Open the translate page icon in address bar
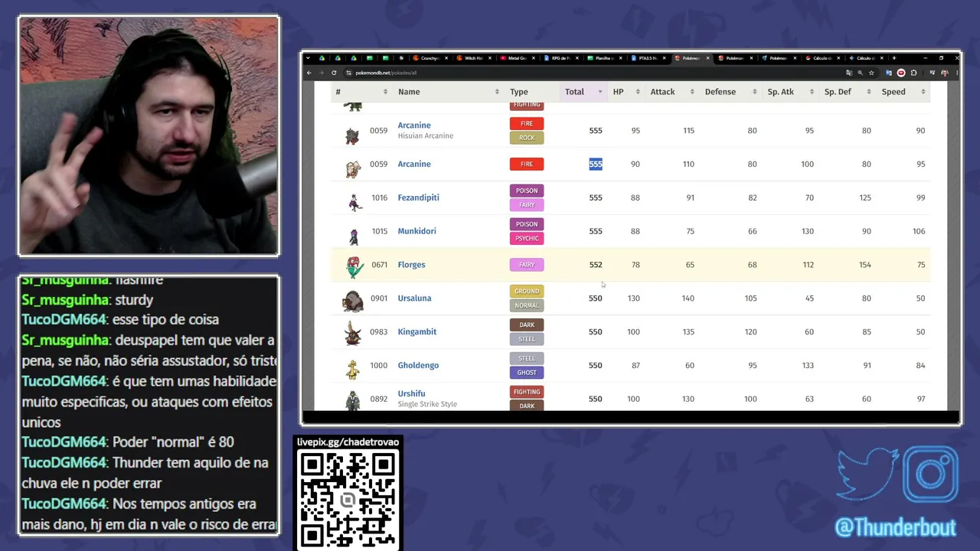The height and width of the screenshot is (551, 980). 849,73
